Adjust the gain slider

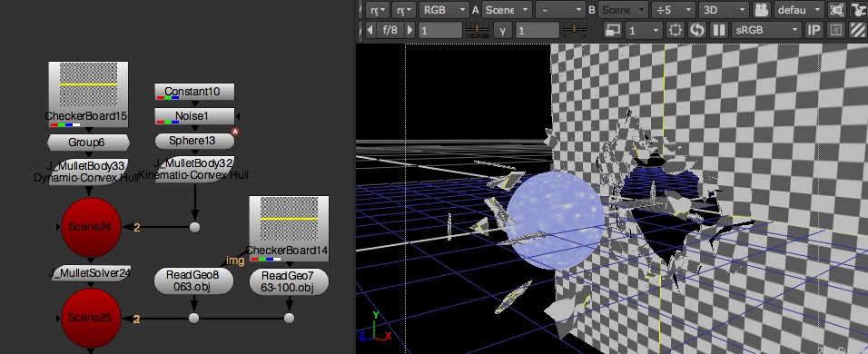pyautogui.click(x=478, y=29)
